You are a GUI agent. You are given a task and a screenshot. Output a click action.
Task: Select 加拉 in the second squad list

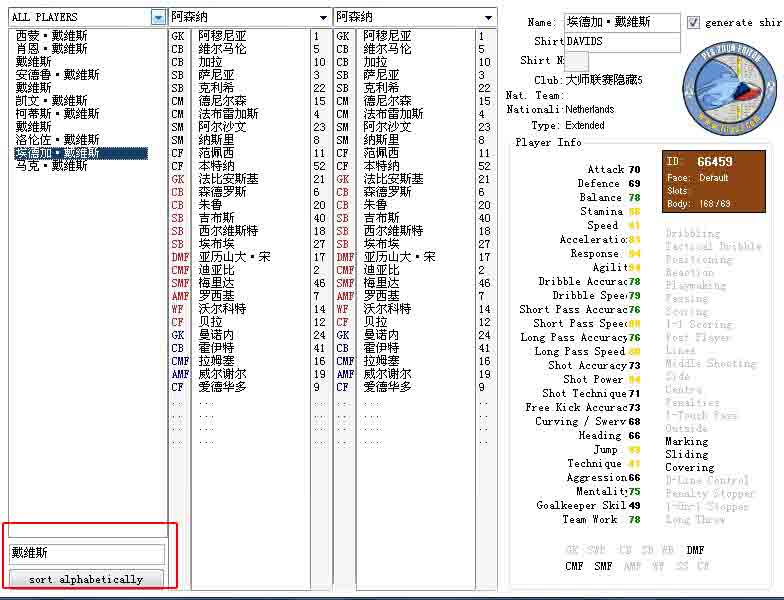click(x=376, y=62)
